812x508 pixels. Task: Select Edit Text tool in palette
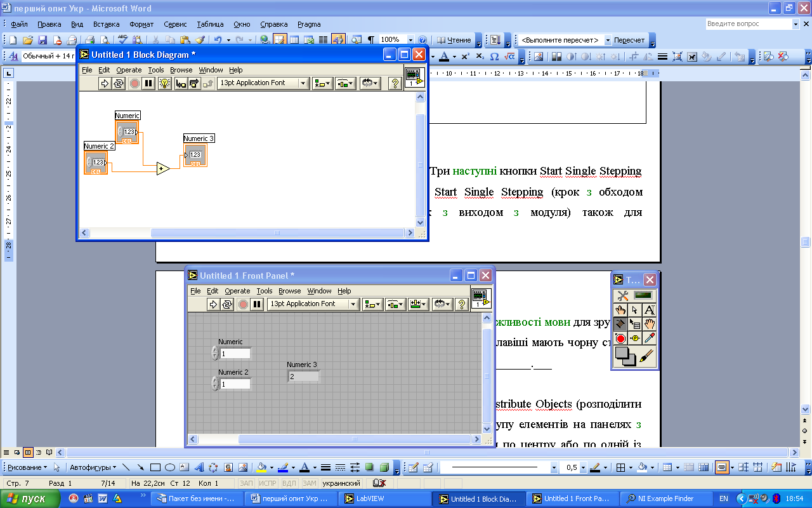coord(650,310)
